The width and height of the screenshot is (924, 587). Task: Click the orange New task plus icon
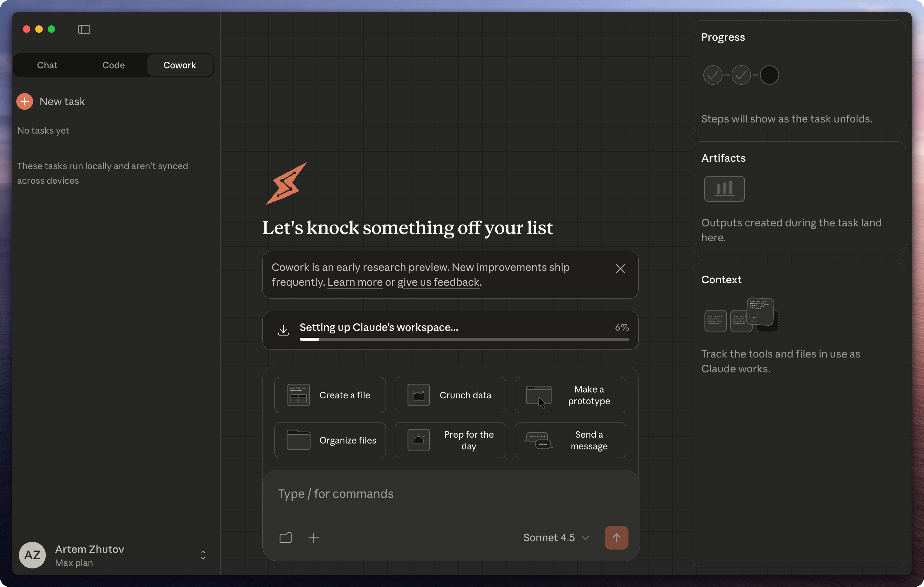pos(25,101)
